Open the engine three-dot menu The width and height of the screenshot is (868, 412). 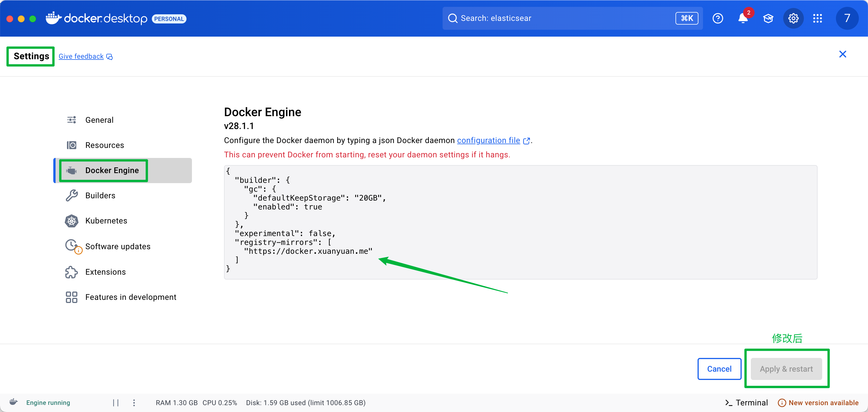pyautogui.click(x=134, y=403)
